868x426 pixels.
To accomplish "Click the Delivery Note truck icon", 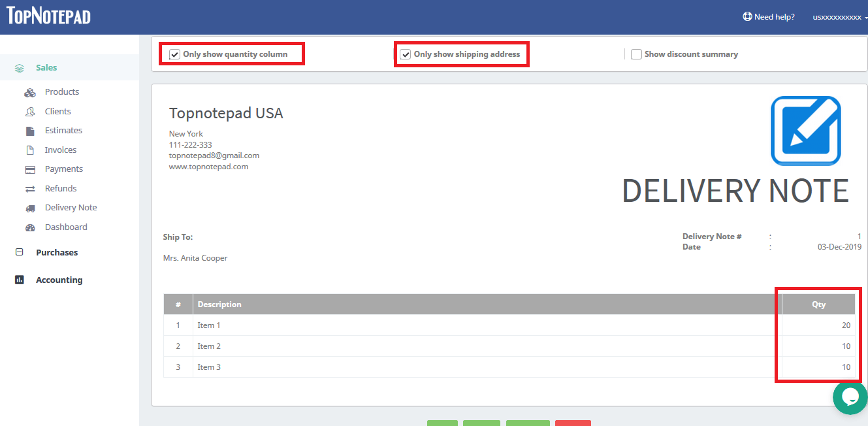I will 30,208.
